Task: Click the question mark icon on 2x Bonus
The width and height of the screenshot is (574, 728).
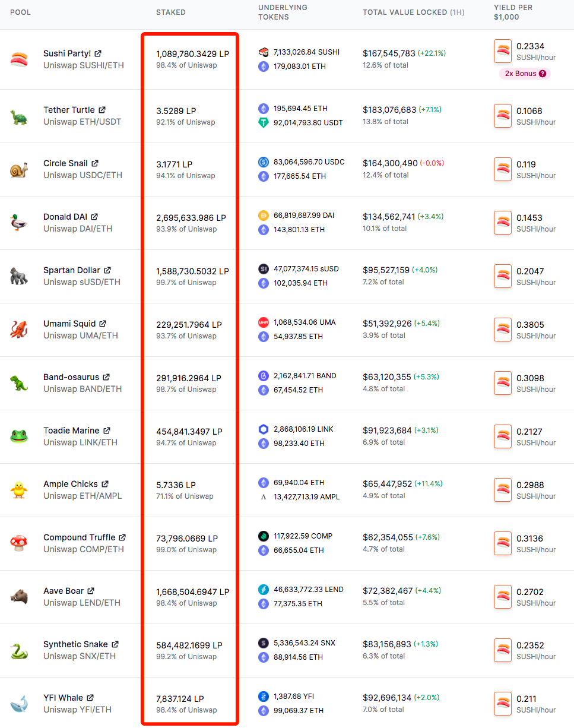Action: (x=543, y=74)
